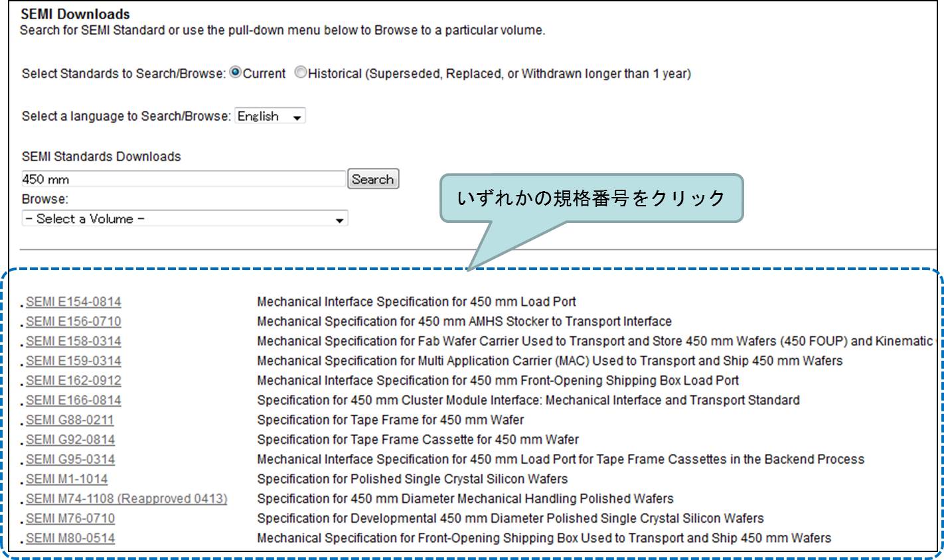
Task: Click the title about Front-Opening Shipping Box transport and ship
Action: click(x=544, y=538)
